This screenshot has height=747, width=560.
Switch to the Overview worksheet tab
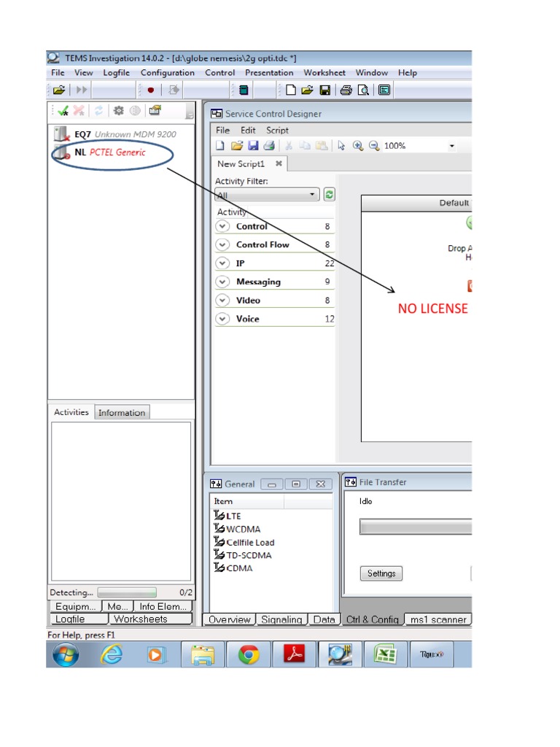click(x=229, y=619)
